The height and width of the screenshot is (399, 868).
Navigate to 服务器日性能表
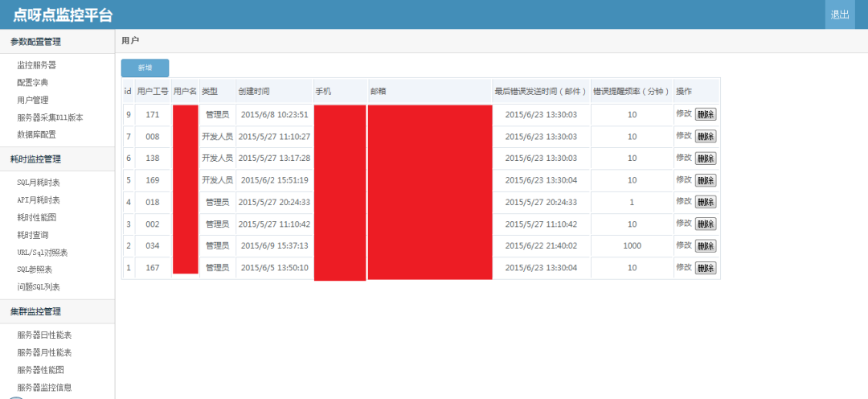(44, 335)
